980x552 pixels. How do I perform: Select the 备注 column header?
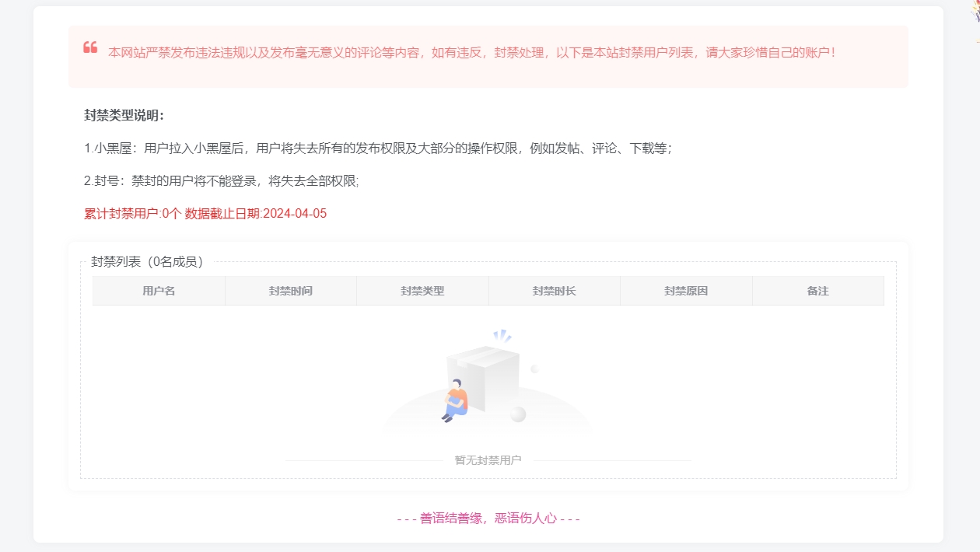818,290
